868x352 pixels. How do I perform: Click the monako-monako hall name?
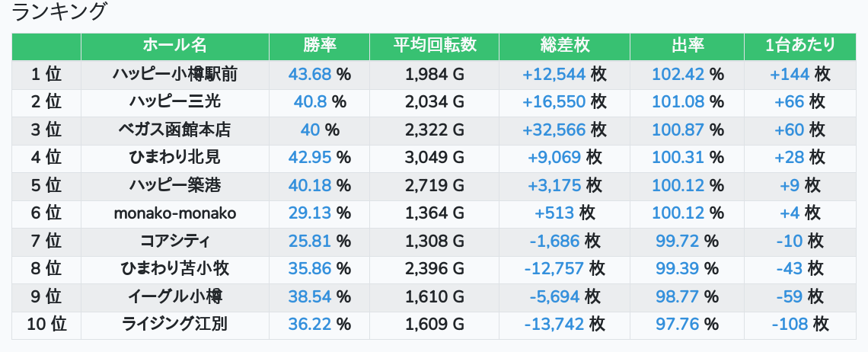click(x=175, y=213)
